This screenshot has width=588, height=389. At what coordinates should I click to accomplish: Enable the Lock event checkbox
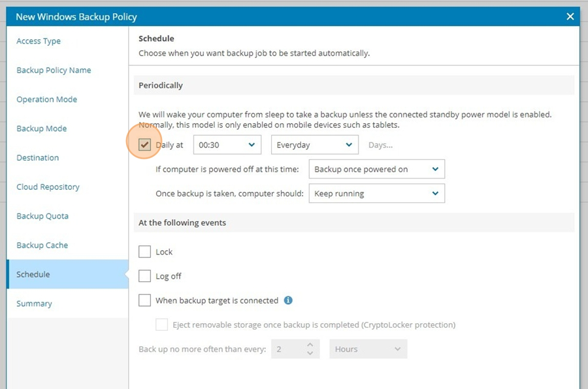145,251
